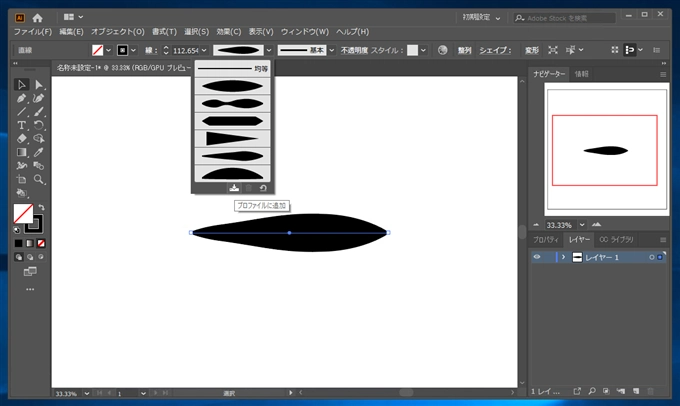Expand レイヤー 1 in the Layers panel
Viewport: 680px width, 406px height.
point(563,257)
